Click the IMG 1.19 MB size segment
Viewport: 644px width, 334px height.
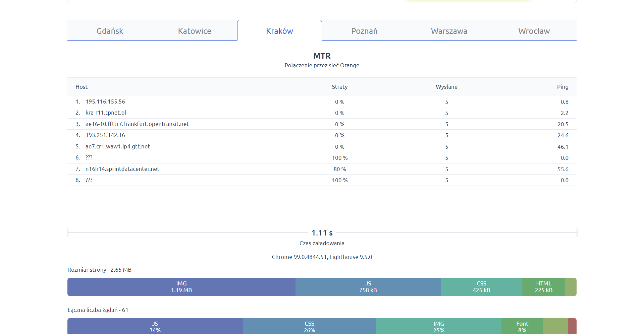click(181, 287)
